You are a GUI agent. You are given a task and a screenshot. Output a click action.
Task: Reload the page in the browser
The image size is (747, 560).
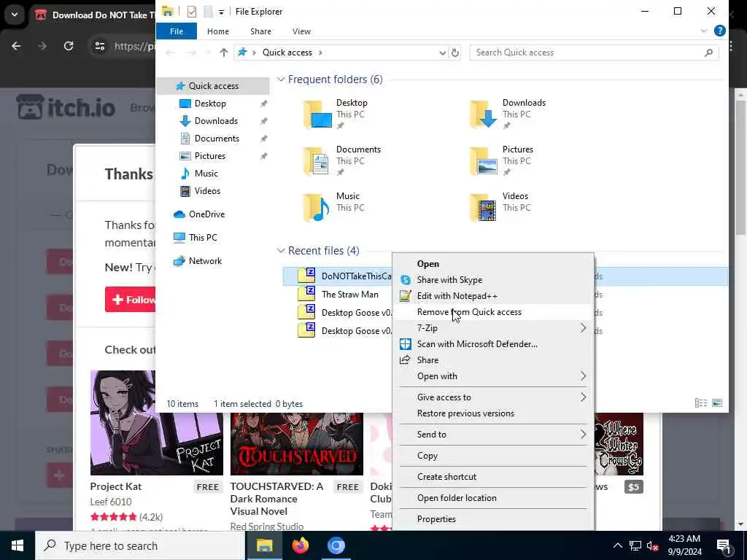coord(69,46)
